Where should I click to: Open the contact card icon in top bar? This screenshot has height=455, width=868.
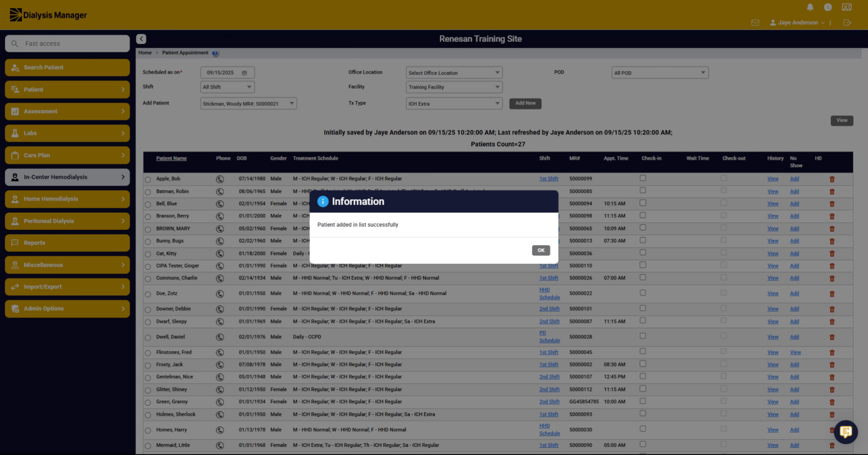coord(847,7)
